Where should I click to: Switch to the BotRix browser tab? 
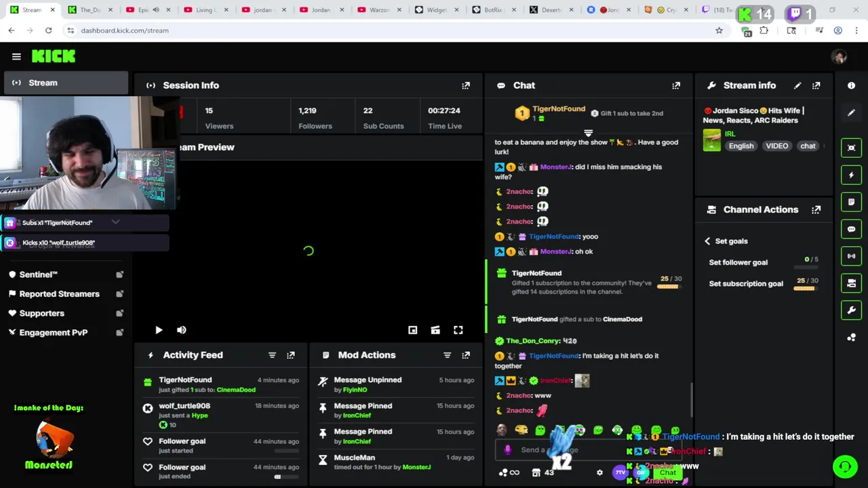(494, 9)
